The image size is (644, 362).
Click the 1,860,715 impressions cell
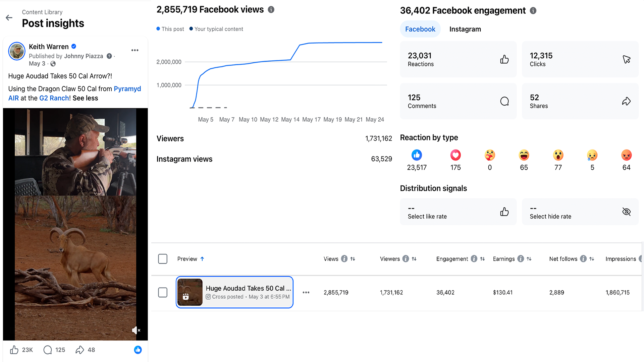(618, 293)
